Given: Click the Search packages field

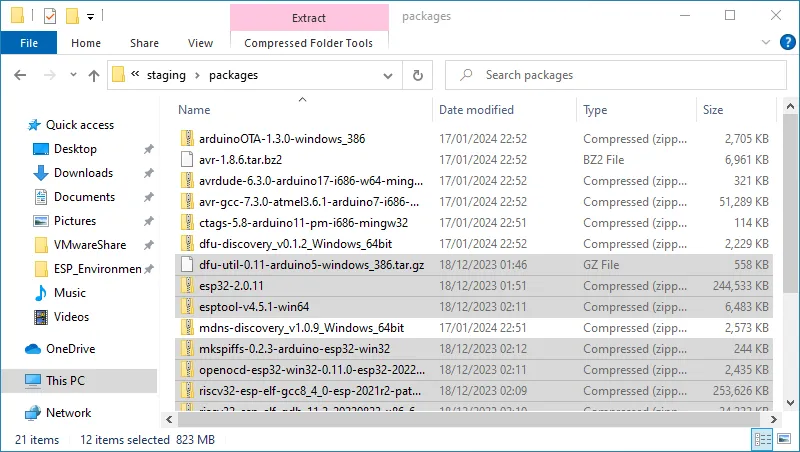Looking at the screenshot, I should [x=615, y=75].
